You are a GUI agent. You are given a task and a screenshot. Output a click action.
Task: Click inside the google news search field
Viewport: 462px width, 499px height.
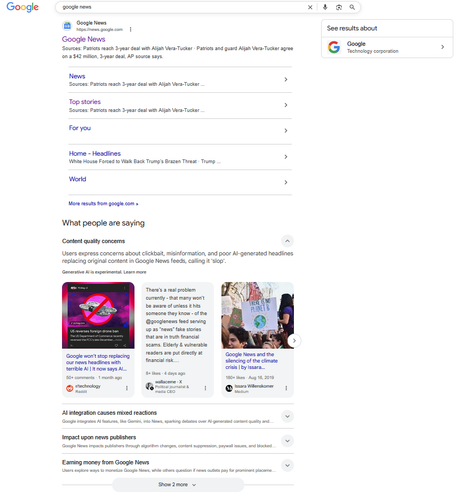tap(183, 7)
